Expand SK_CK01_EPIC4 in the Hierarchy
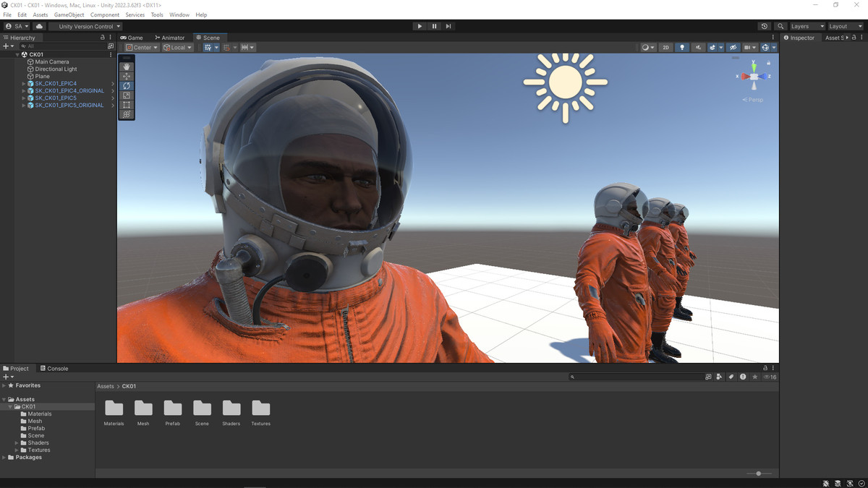The image size is (868, 488). (24, 84)
